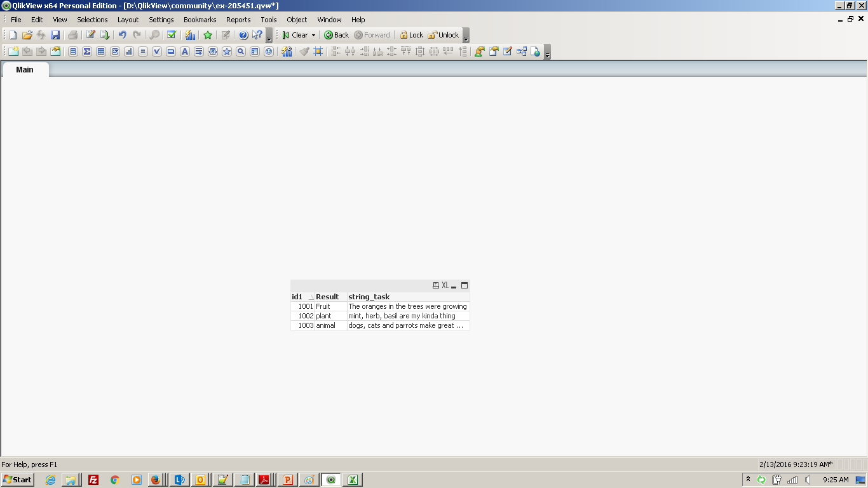Select the plant value in Result
This screenshot has height=488, width=868.
(330, 316)
